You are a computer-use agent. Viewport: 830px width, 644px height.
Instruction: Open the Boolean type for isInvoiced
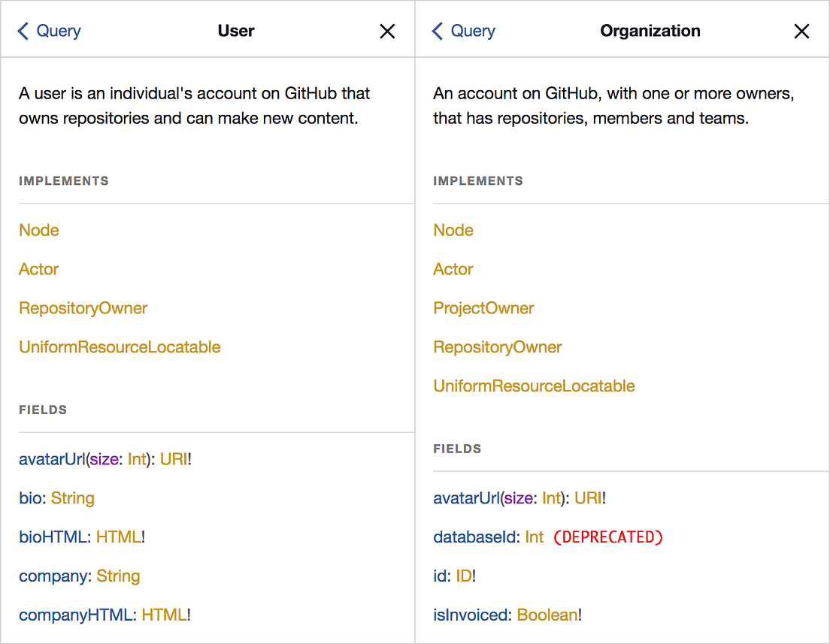click(548, 615)
